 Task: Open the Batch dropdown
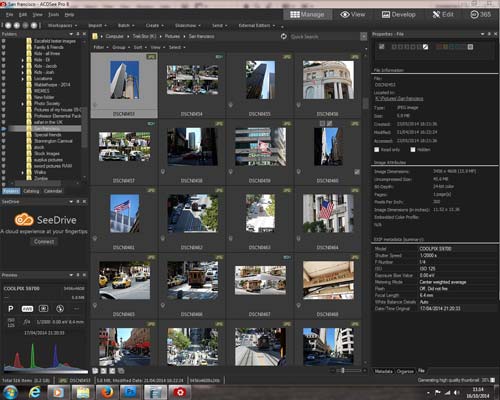tap(126, 25)
